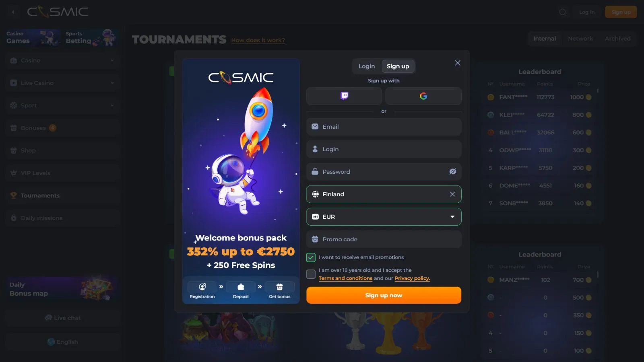Expand the Casino sidebar menu
Image resolution: width=644 pixels, height=362 pixels.
tap(63, 60)
